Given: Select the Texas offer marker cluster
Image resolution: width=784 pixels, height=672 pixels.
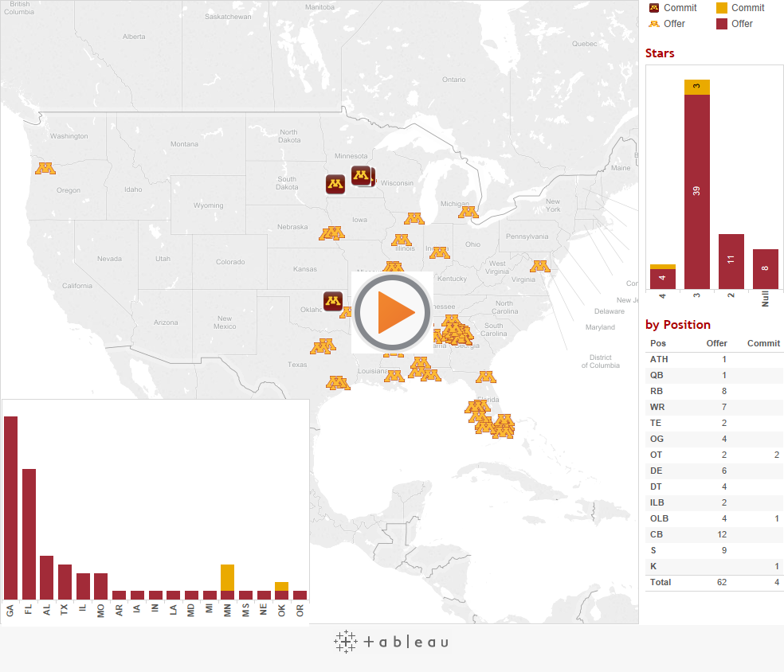Looking at the screenshot, I should pos(323,346).
